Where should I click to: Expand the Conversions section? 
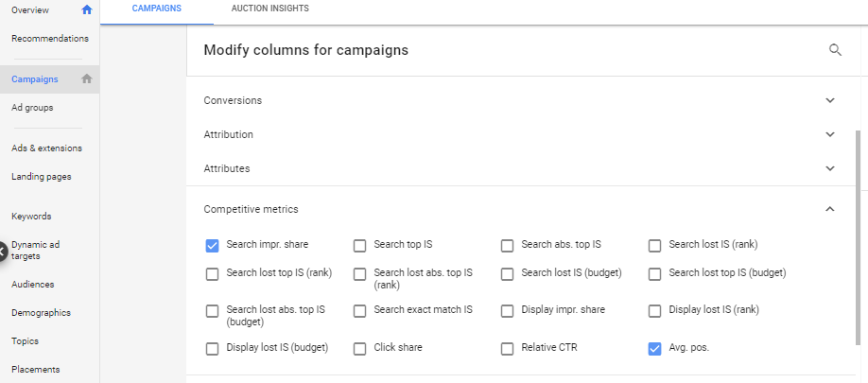(830, 100)
